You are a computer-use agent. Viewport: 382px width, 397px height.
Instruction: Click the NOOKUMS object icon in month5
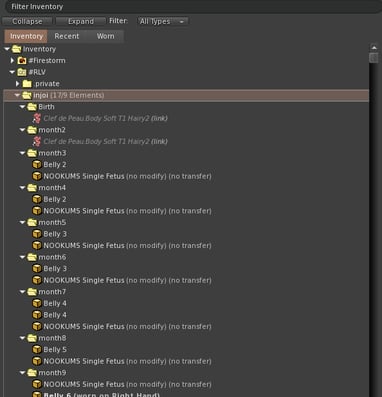tap(37, 245)
